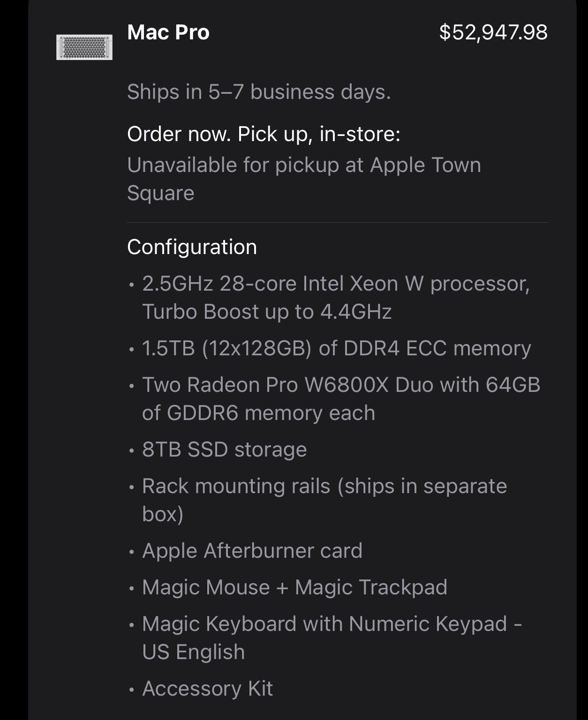Select the 8TB SSD storage item
The width and height of the screenshot is (588, 720).
click(224, 450)
